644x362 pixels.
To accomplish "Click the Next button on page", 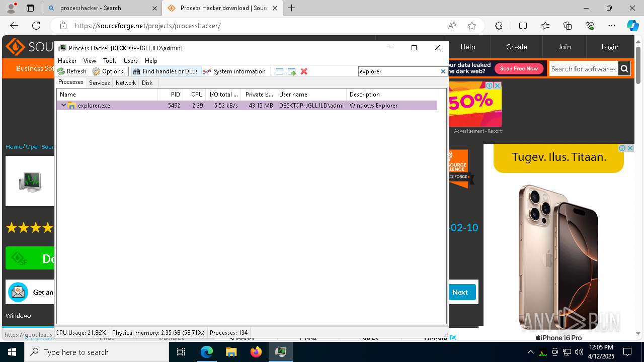I will pyautogui.click(x=460, y=292).
